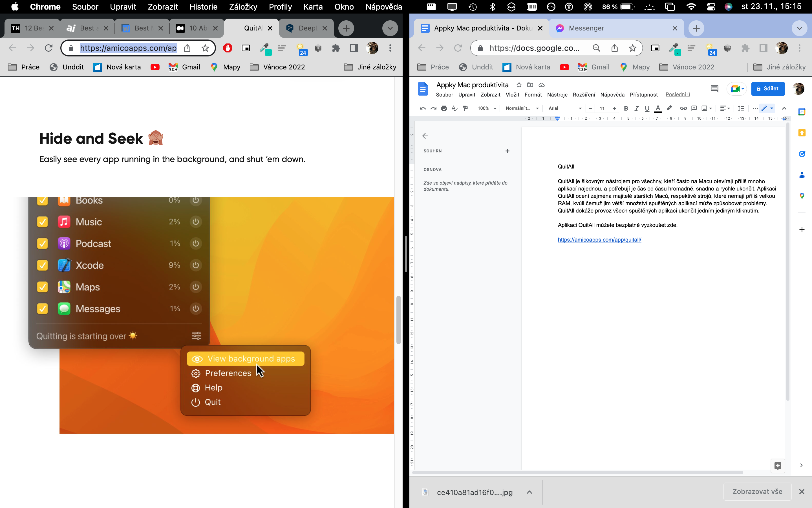Print the document via printer icon

coord(444,108)
